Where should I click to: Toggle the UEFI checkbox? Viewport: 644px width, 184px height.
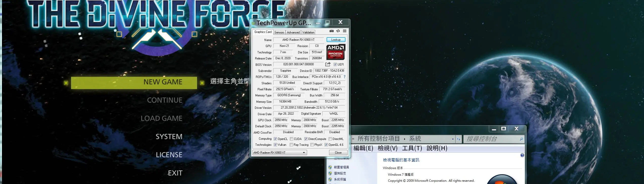pyautogui.click(x=335, y=65)
